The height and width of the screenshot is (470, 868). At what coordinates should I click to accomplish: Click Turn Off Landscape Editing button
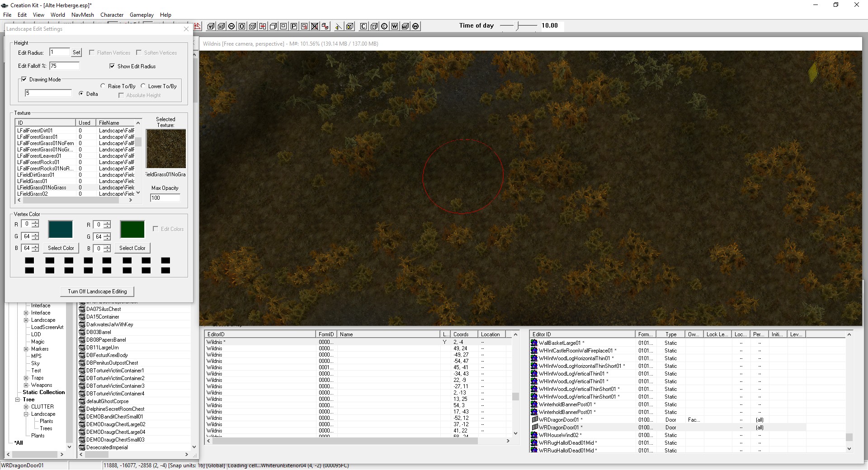point(97,291)
